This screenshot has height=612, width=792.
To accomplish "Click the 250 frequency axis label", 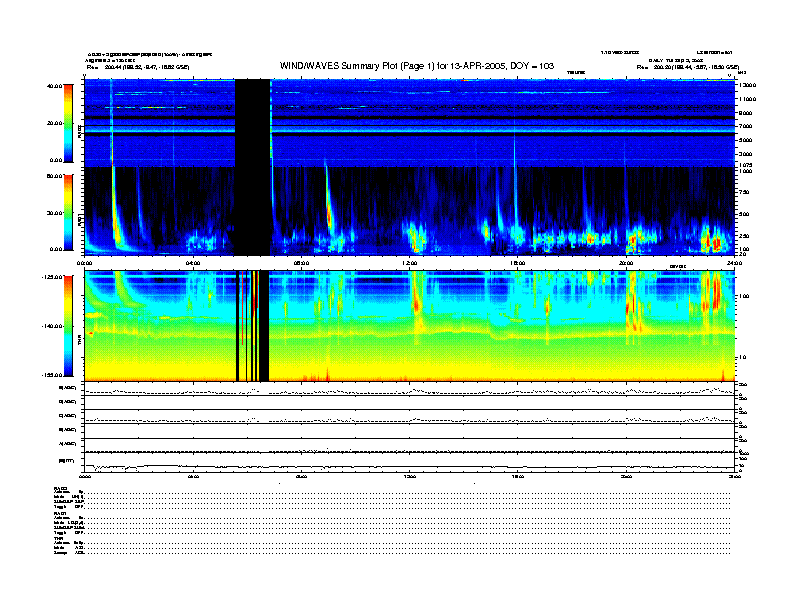I will tap(744, 236).
